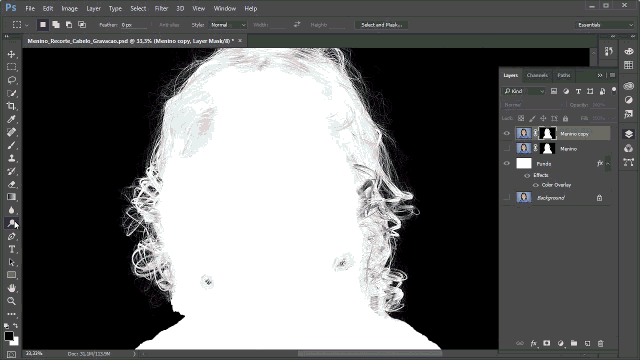Select the Move tool
This screenshot has width=640, height=360.
click(x=11, y=54)
